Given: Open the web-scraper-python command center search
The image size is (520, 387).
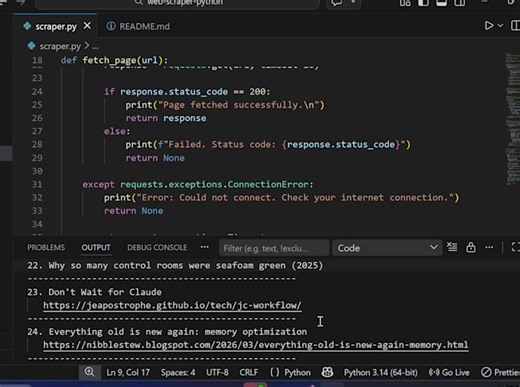Looking at the screenshot, I should point(177,3).
